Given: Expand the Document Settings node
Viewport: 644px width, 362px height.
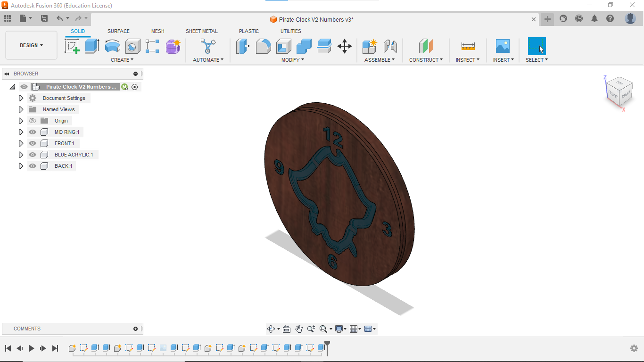Looking at the screenshot, I should pyautogui.click(x=21, y=98).
